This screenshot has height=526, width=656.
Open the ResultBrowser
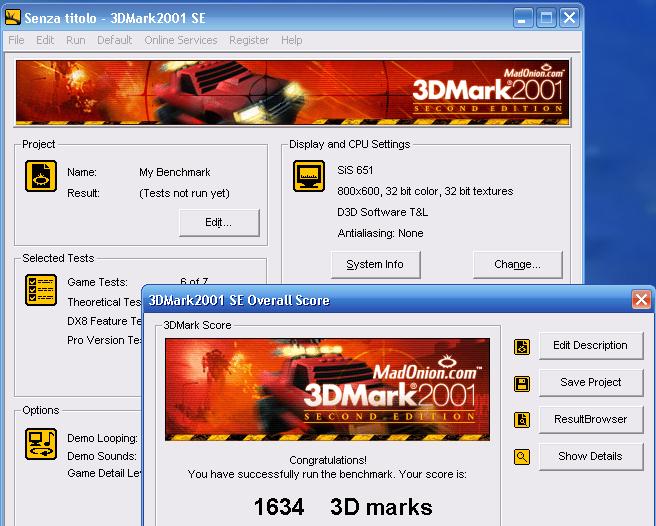click(x=591, y=419)
